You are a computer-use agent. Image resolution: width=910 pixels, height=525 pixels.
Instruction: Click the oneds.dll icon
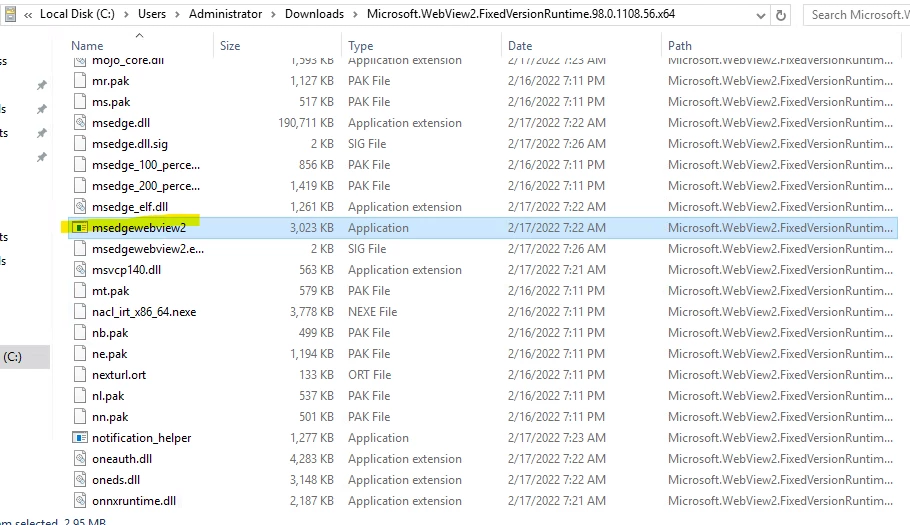(80, 480)
